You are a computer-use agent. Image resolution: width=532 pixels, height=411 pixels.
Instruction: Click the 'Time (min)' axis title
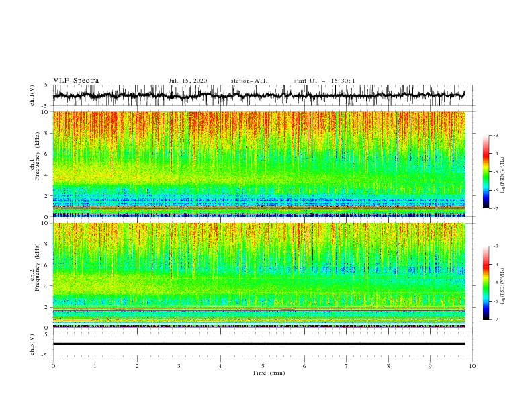pos(269,373)
